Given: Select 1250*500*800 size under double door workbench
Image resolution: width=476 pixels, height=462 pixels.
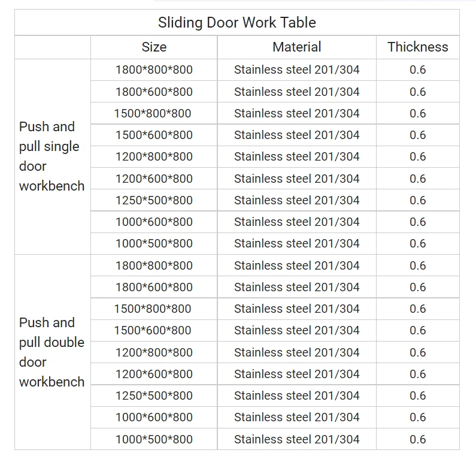Looking at the screenshot, I should click(x=154, y=395).
